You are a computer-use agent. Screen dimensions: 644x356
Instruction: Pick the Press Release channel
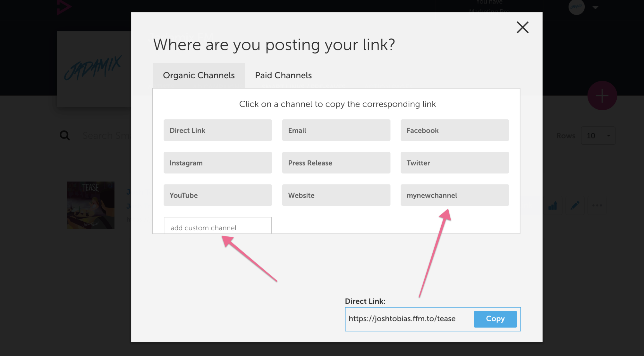pos(336,163)
